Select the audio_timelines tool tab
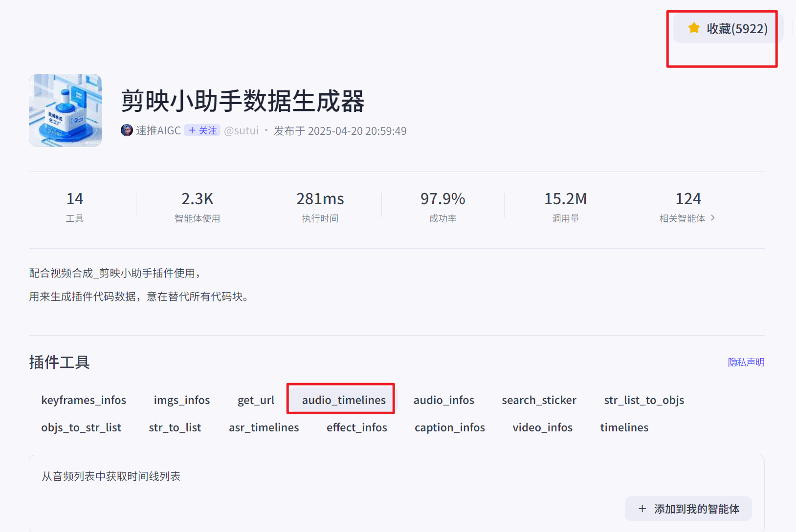Screen dimensions: 796x532 pyautogui.click(x=344, y=400)
